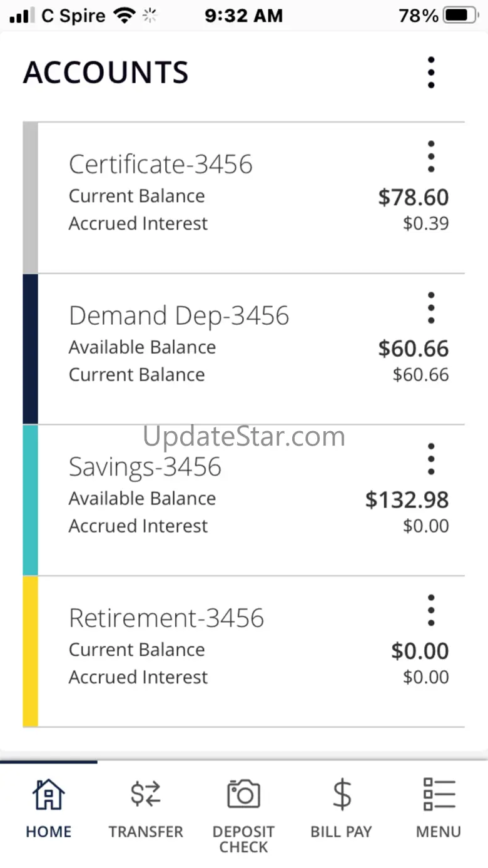Tap the ACCOUNTS page title
Screen dimensions: 488x868
pos(106,73)
